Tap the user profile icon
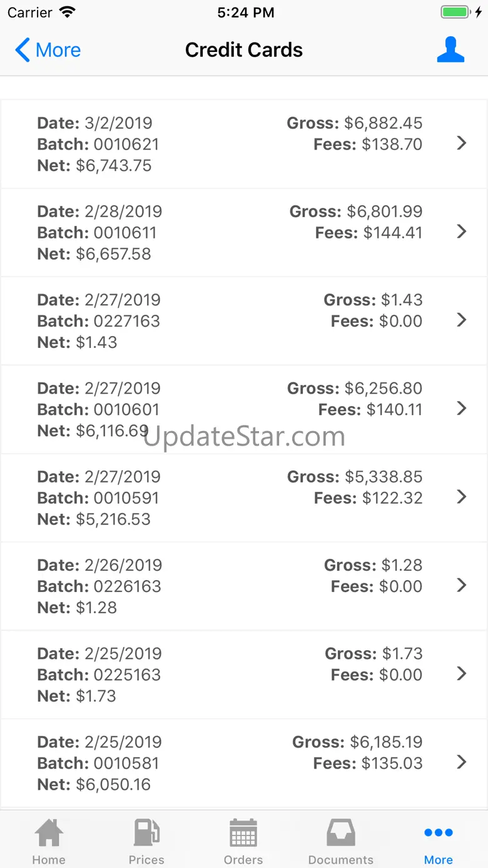Viewport: 488px width, 868px height. 450,50
